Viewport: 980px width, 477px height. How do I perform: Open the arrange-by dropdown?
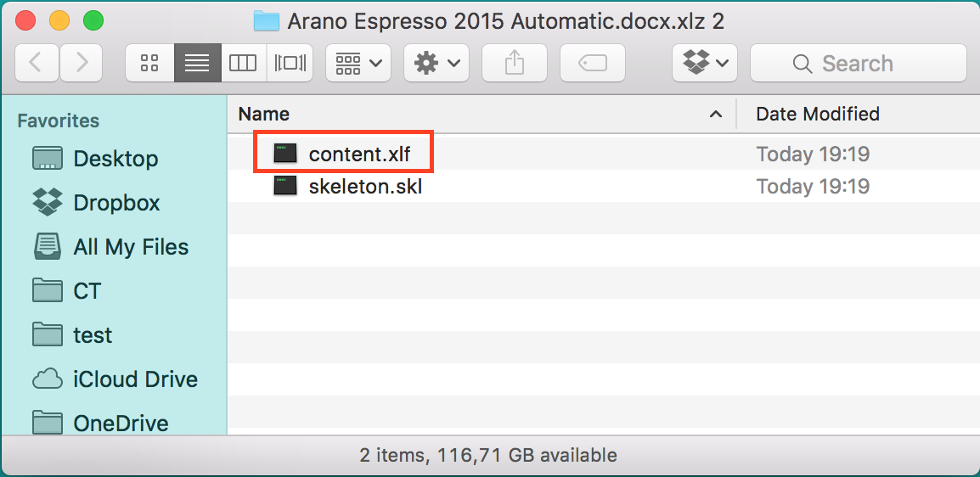(x=358, y=63)
